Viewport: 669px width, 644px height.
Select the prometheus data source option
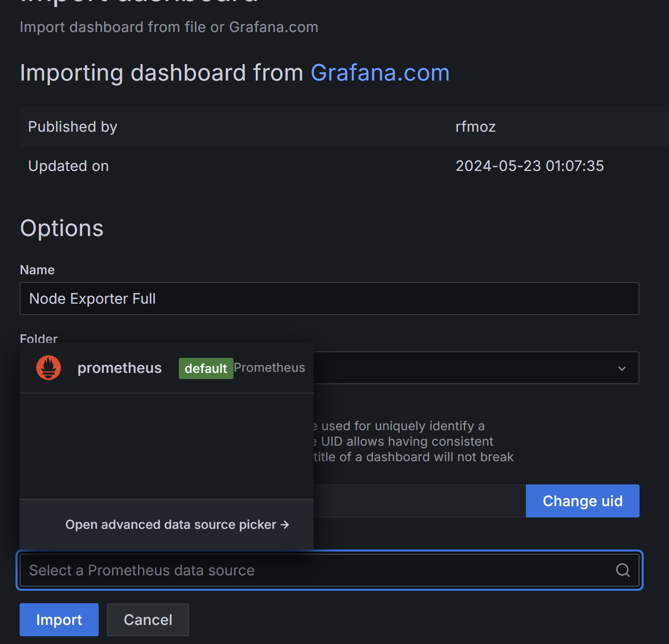166,368
